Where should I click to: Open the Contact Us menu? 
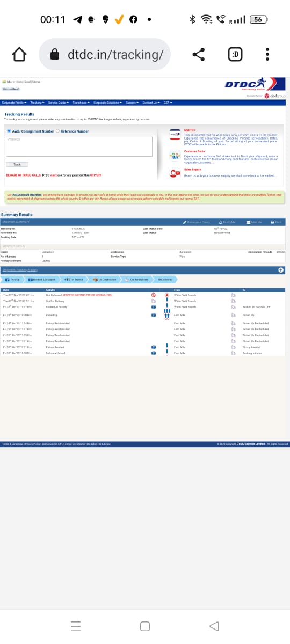(151, 103)
